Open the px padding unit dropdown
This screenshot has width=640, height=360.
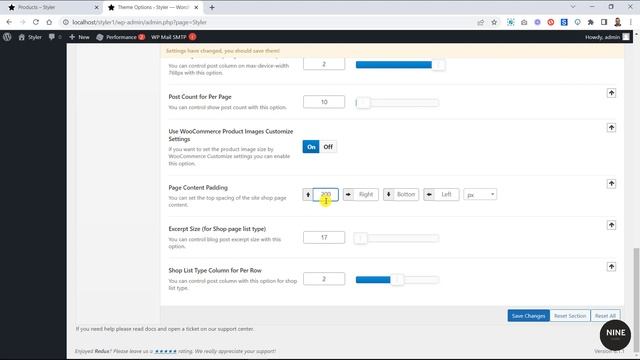(480, 195)
